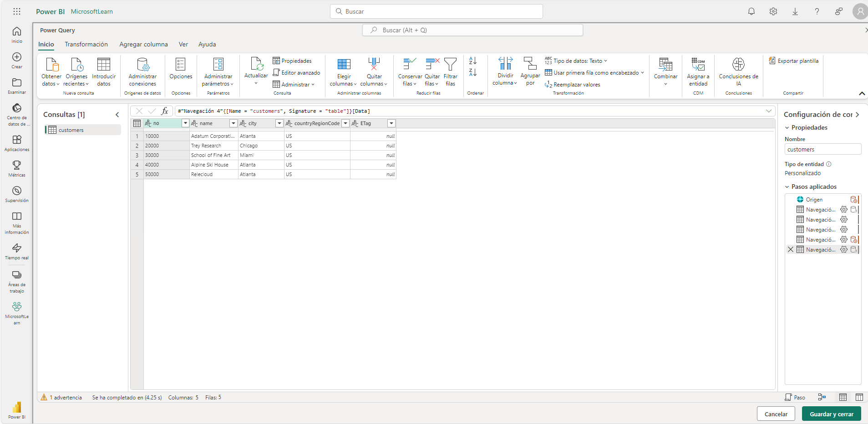Screen dimensions: 868x424
Task: Open Centro de datos in the sidebar
Action: [x=17, y=114]
